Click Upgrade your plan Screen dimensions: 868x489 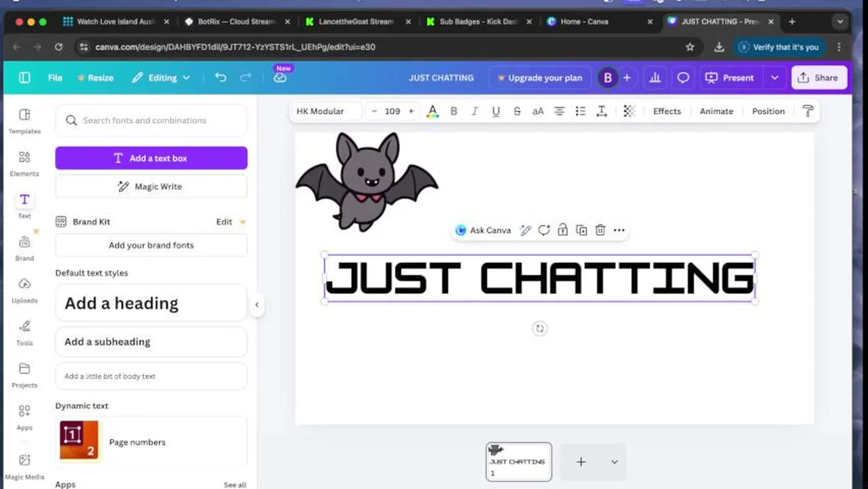point(539,77)
